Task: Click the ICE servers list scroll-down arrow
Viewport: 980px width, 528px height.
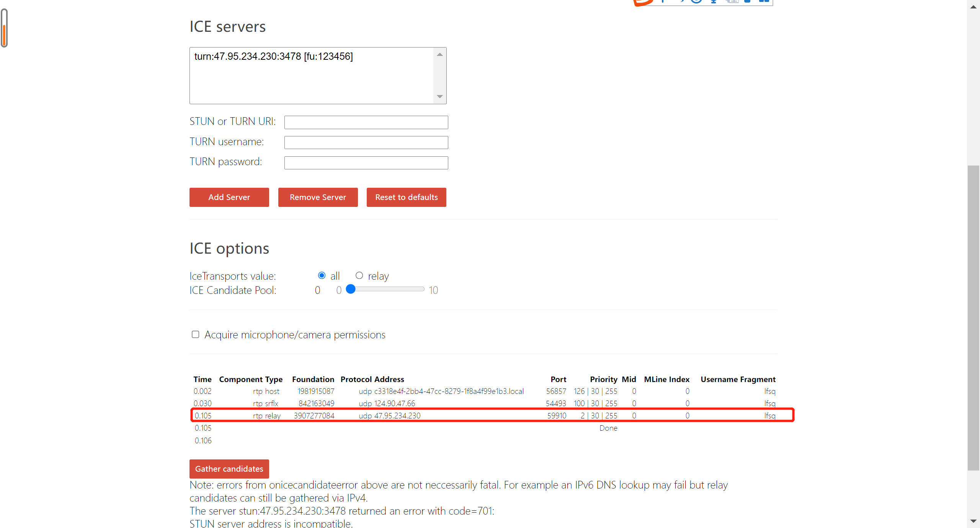Action: click(440, 97)
